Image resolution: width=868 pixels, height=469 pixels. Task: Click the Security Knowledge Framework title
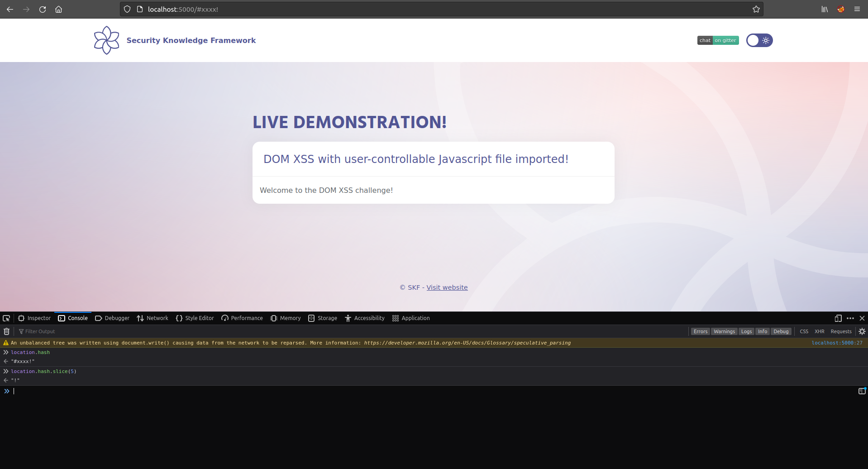(191, 40)
